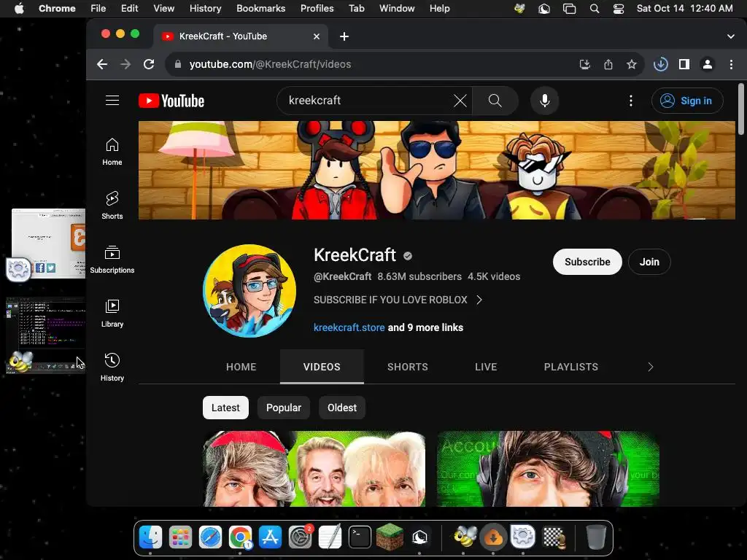Open Minecraft from the dock

pos(390,537)
